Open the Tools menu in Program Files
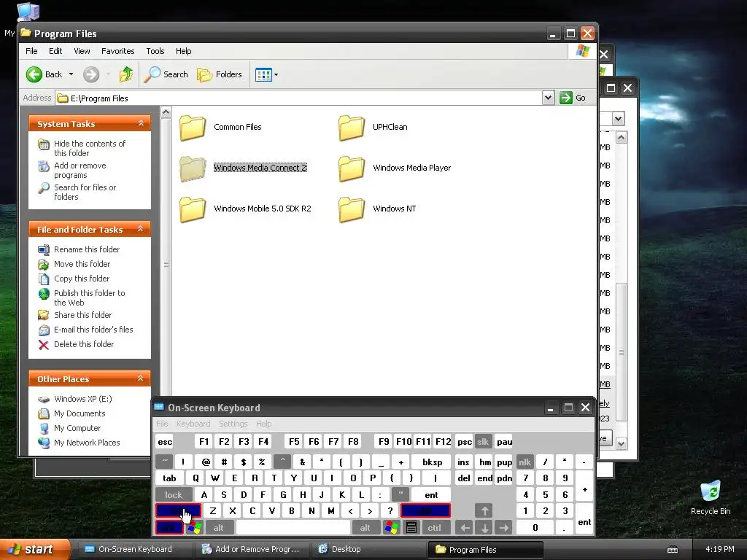Image resolution: width=747 pixels, height=560 pixels. click(x=155, y=51)
